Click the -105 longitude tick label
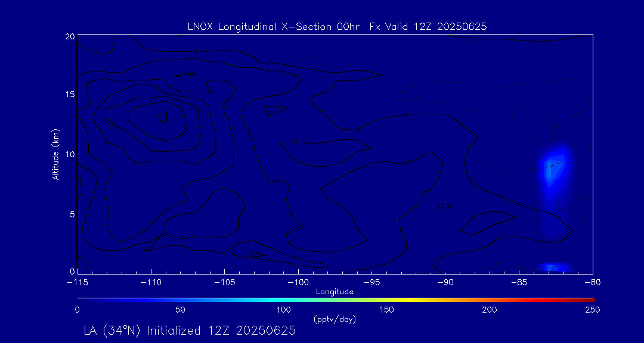The height and width of the screenshot is (343, 644). (x=225, y=283)
